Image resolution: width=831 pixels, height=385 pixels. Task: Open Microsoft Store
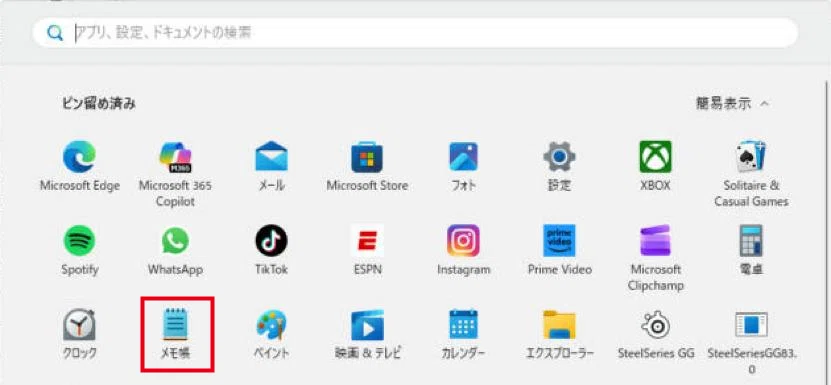point(367,166)
